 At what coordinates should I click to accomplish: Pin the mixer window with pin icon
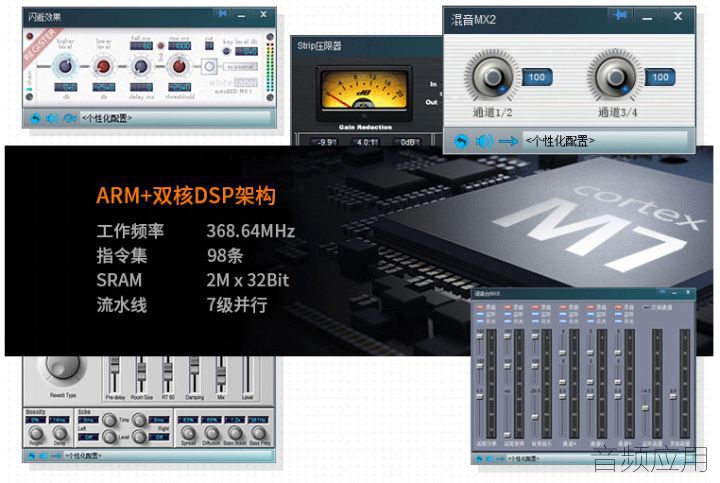(x=662, y=292)
